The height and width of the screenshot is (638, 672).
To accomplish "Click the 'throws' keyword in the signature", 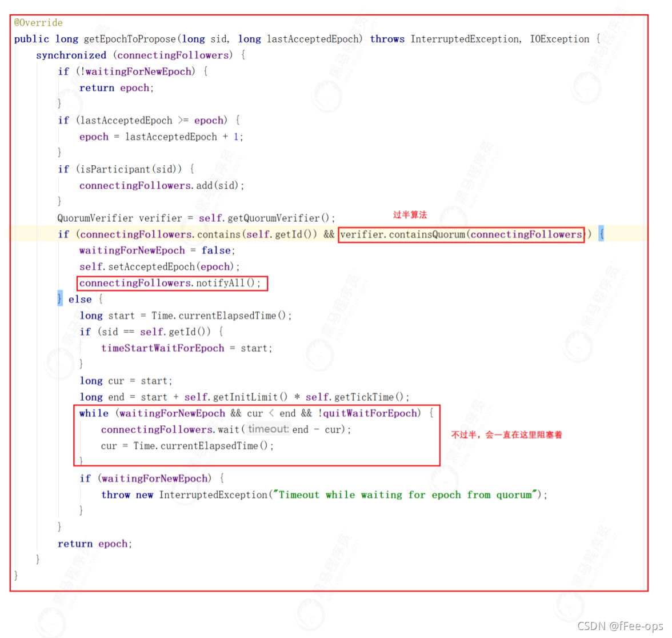I will tap(387, 39).
